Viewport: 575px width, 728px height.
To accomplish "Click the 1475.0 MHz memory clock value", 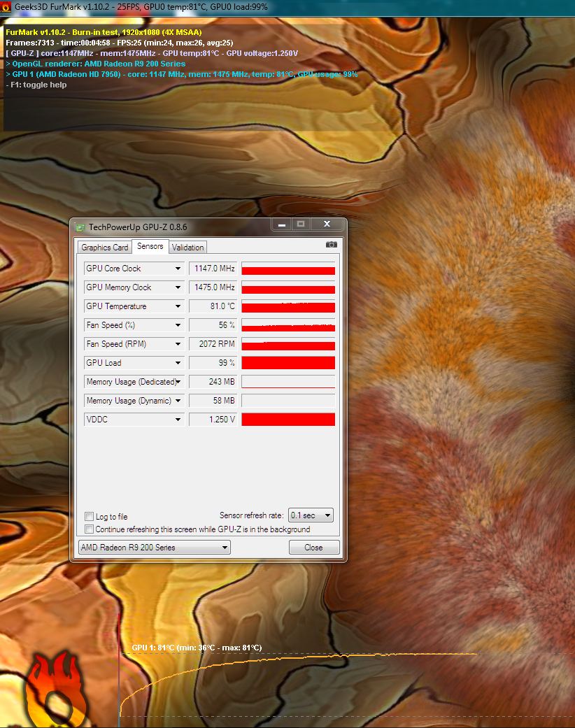I will pos(213,287).
